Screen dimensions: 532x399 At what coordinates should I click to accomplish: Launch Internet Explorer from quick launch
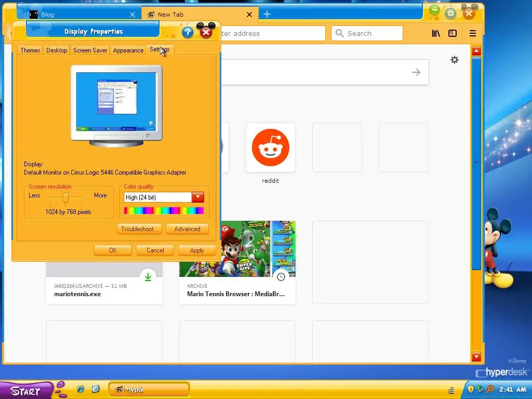[81, 389]
